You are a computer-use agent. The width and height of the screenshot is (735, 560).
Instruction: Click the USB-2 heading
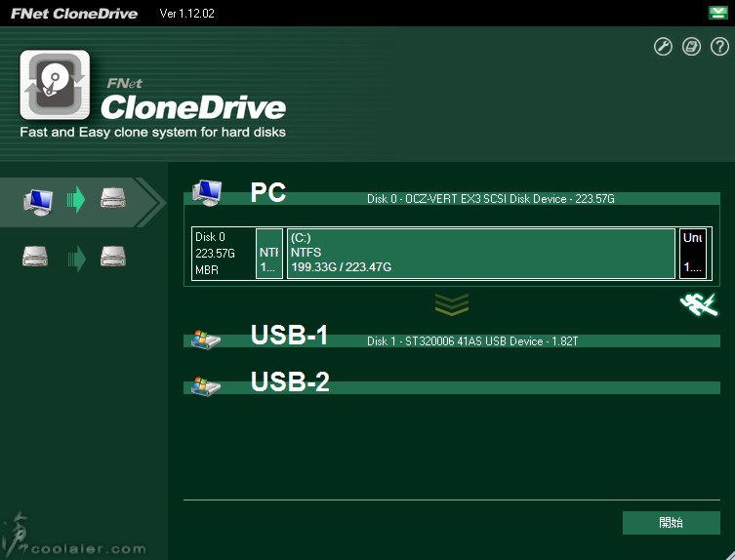tap(290, 381)
